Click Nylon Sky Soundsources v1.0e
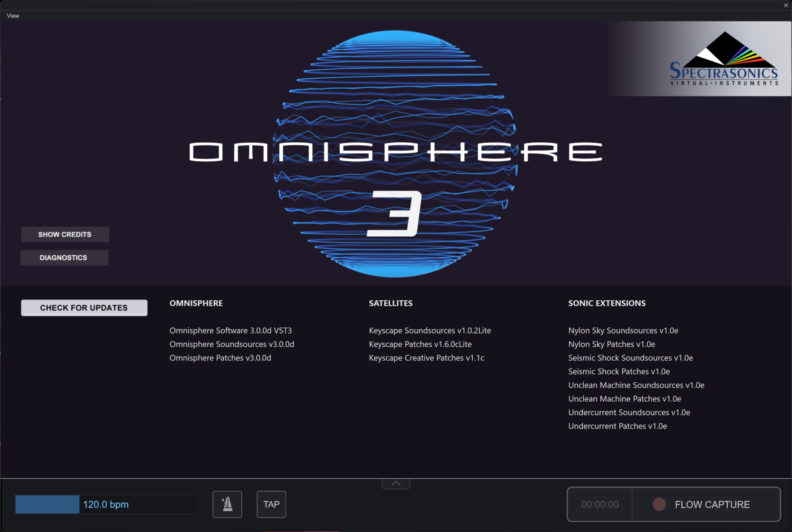Screen dimensions: 792x532 pos(623,330)
